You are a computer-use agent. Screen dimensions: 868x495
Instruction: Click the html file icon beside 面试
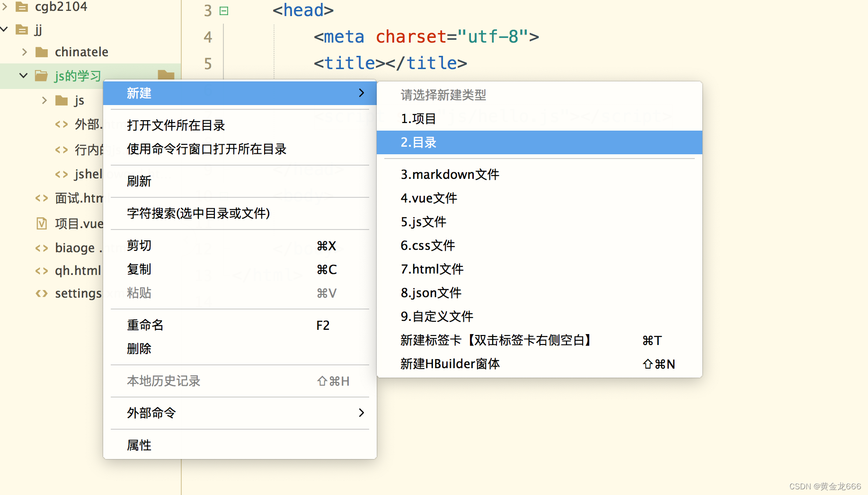coord(42,198)
